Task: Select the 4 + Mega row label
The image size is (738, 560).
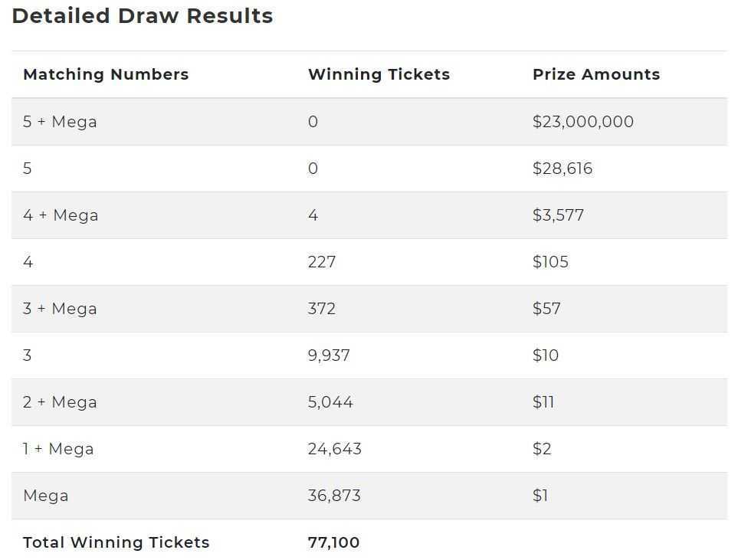Action: click(x=61, y=215)
